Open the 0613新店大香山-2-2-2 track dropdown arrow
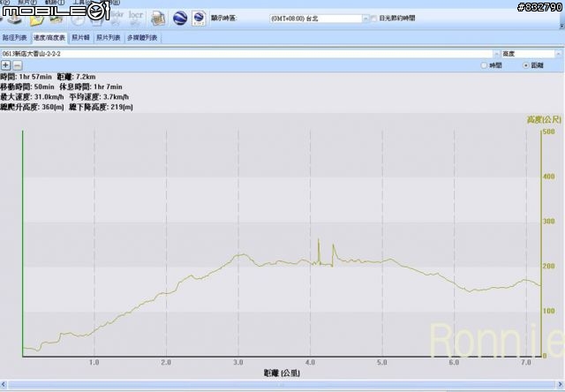This screenshot has width=565, height=392. point(496,54)
